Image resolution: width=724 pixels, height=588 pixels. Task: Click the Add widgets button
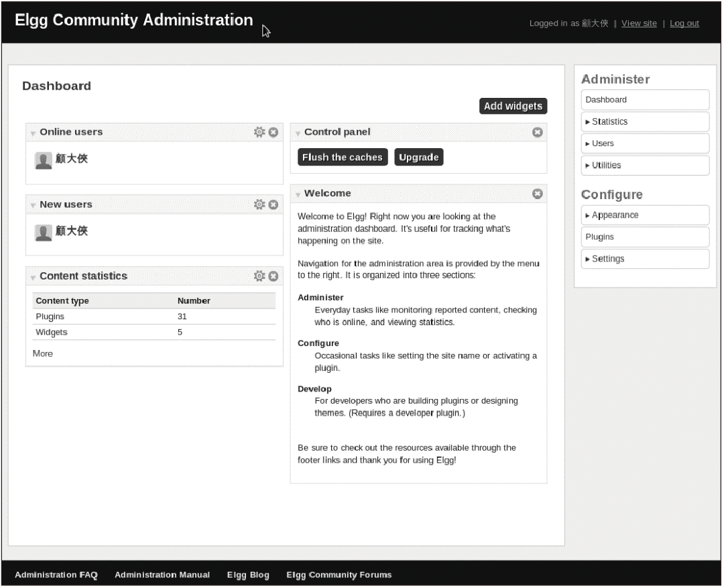pos(513,106)
